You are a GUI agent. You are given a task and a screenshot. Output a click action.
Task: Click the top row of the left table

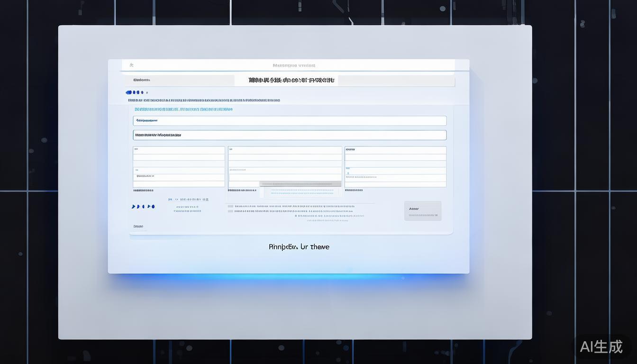[x=179, y=150]
